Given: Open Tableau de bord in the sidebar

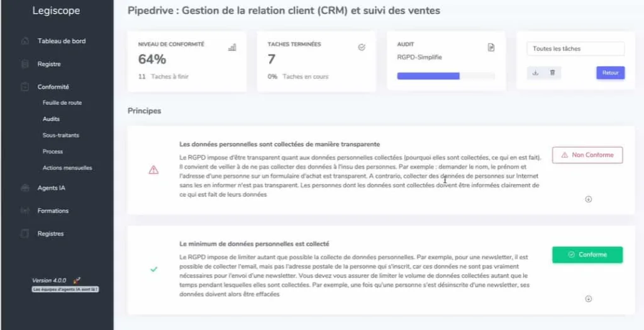Looking at the screenshot, I should [61, 41].
